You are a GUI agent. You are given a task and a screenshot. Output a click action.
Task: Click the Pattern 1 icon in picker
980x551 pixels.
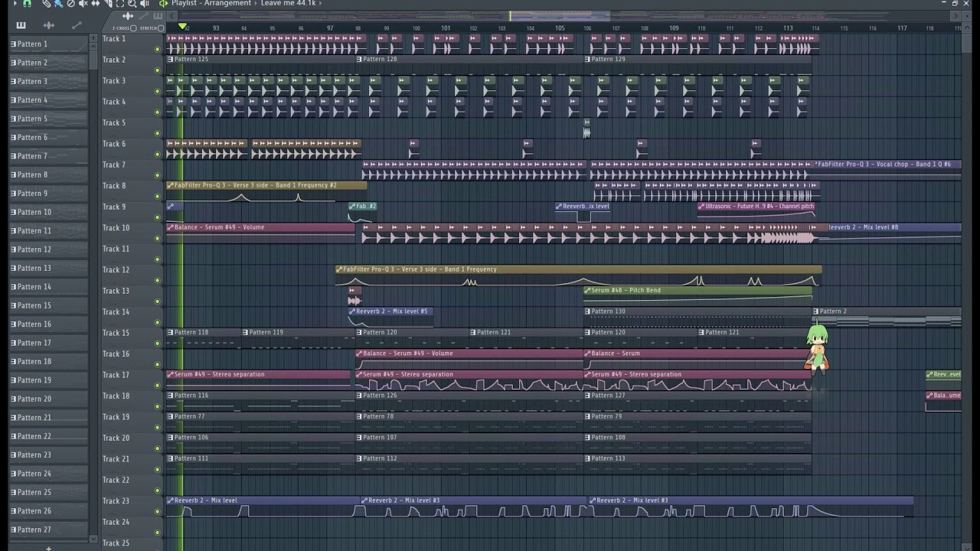[13, 44]
